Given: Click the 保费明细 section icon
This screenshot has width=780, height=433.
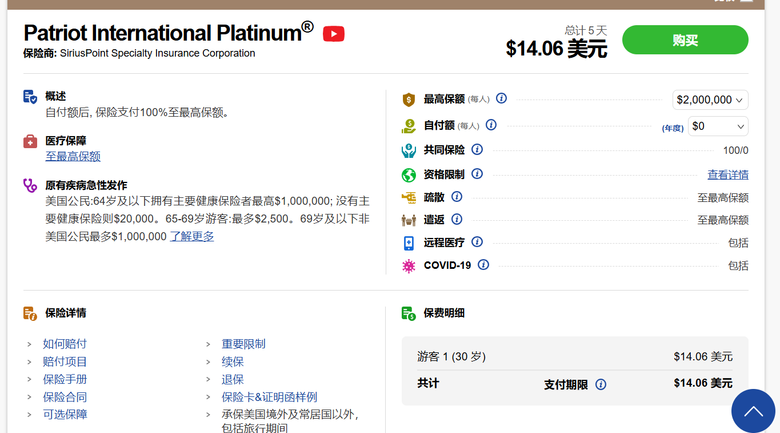Looking at the screenshot, I should pos(408,314).
